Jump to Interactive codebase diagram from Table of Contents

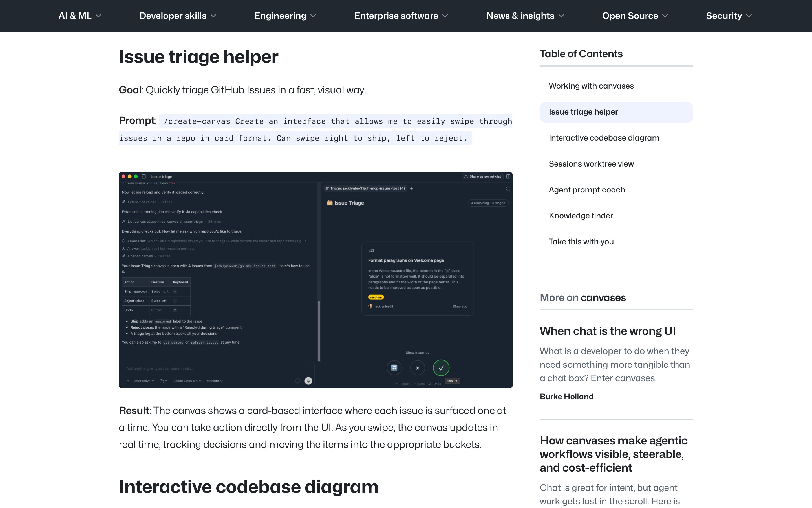tap(604, 138)
